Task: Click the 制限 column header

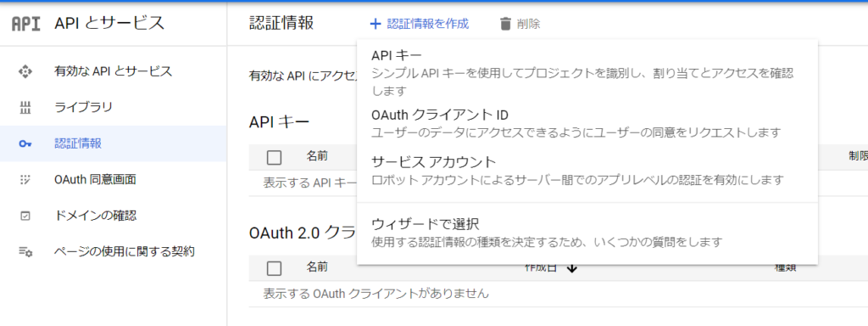Action: pos(859,156)
